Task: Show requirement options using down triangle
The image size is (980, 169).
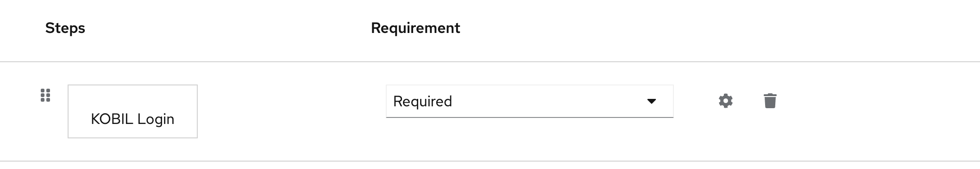Action: pos(651,101)
